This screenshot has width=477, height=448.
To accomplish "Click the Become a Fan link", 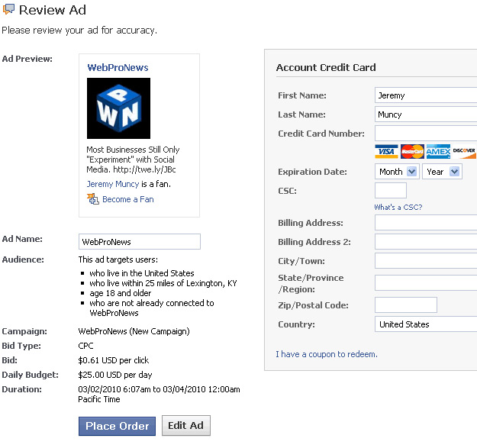I will coord(128,199).
